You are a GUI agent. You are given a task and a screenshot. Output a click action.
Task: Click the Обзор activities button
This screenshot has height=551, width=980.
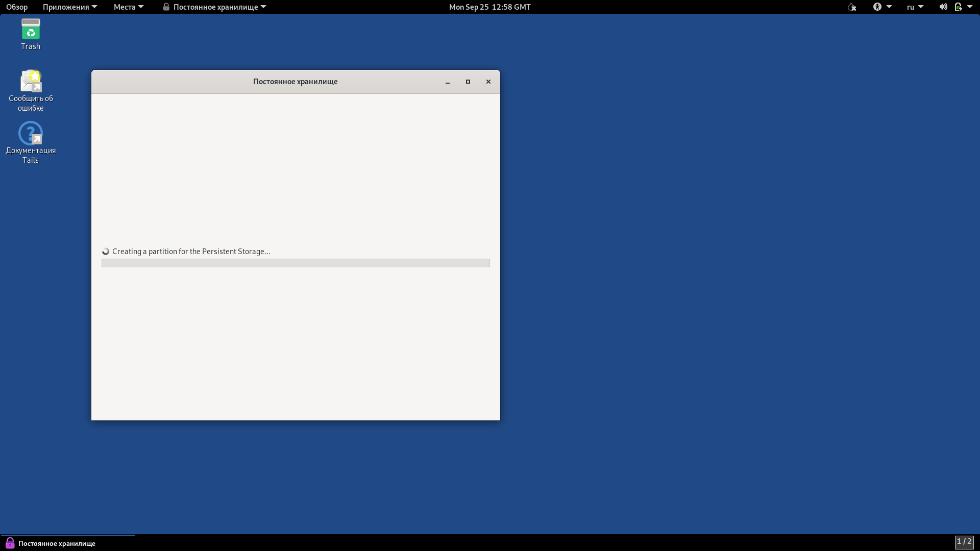click(17, 7)
